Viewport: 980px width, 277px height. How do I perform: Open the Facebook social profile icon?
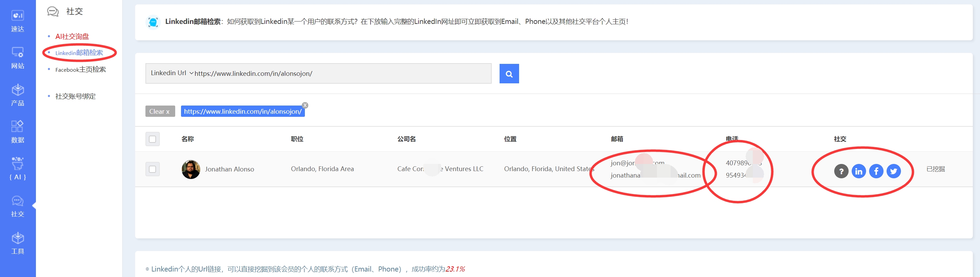[876, 171]
